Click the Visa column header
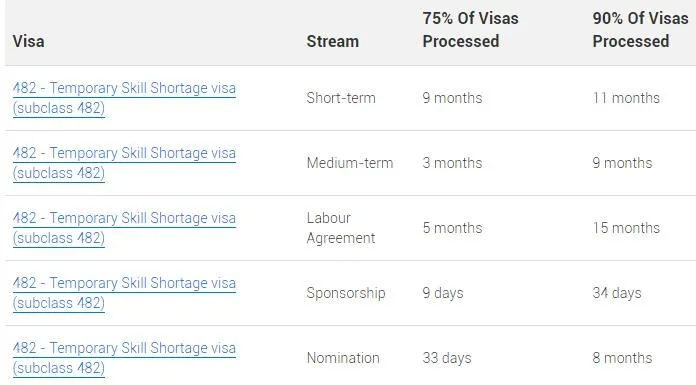Image resolution: width=696 pixels, height=385 pixels. click(28, 41)
